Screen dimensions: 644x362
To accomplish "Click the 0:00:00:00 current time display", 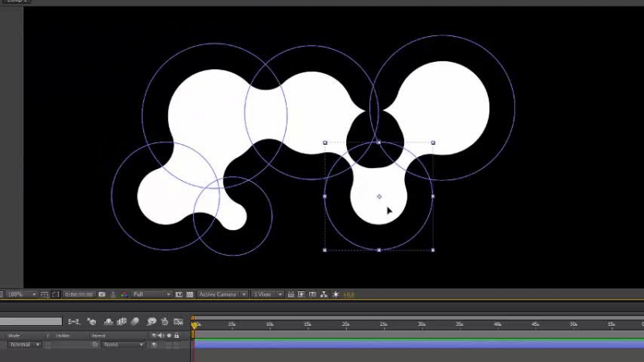I will pos(79,294).
